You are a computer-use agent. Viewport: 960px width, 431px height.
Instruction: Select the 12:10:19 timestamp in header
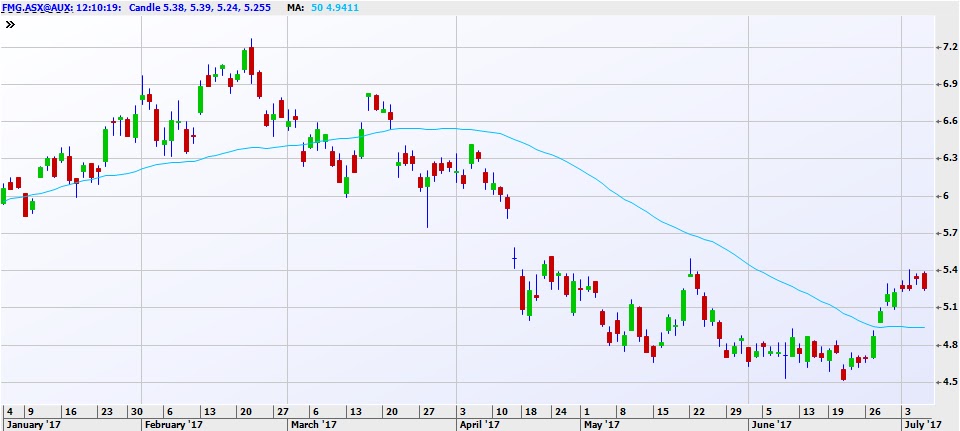(x=99, y=7)
